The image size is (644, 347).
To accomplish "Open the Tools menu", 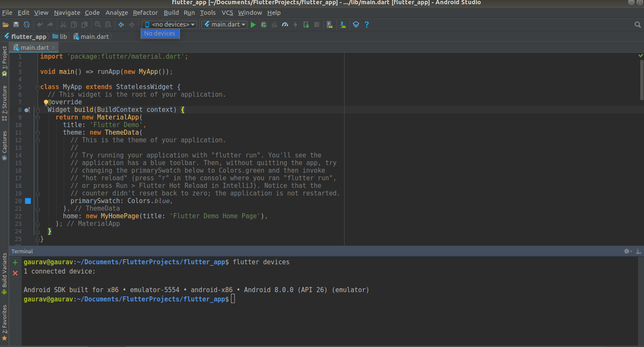I will point(208,13).
